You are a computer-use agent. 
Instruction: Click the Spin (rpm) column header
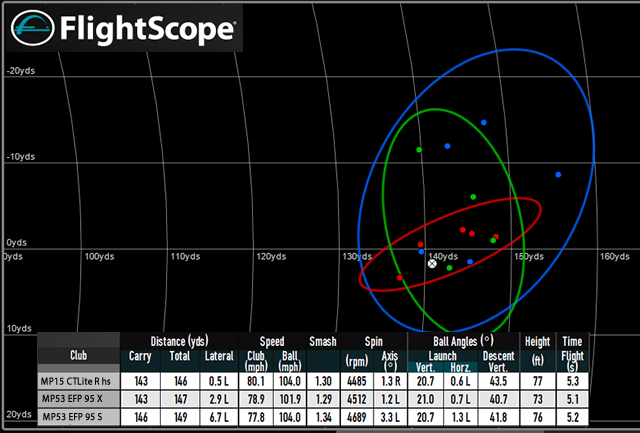pyautogui.click(x=357, y=361)
